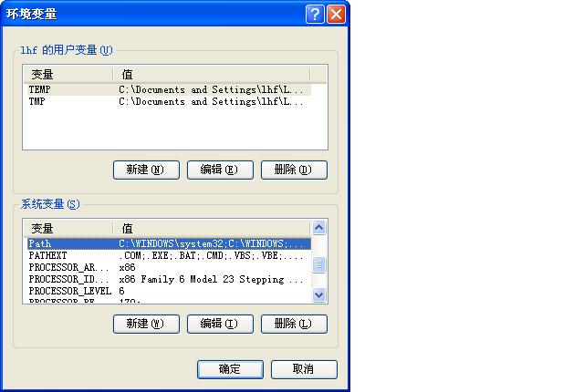
Task: Select the PROCESSOR_AR... variable row
Action: [x=169, y=267]
